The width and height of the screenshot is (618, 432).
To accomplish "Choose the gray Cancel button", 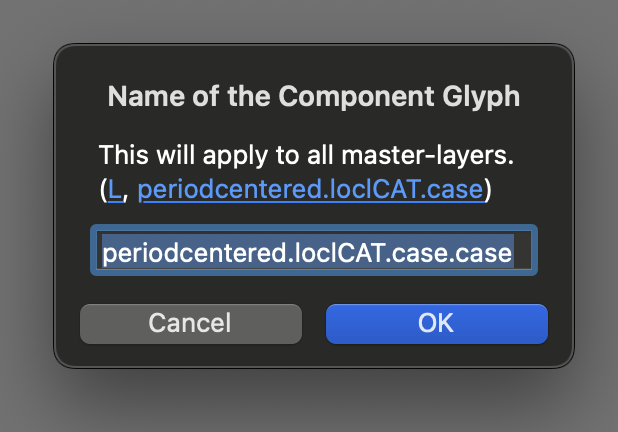I will (190, 323).
